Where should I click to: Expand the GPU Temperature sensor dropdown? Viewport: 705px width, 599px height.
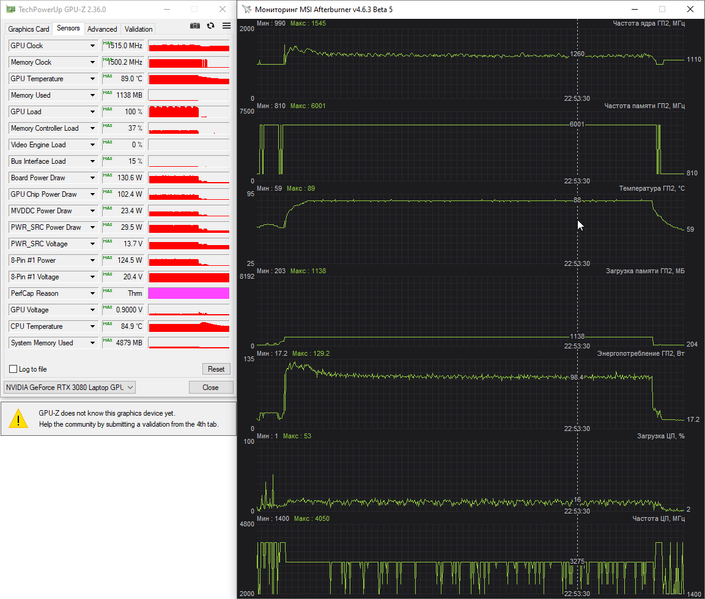click(x=92, y=79)
